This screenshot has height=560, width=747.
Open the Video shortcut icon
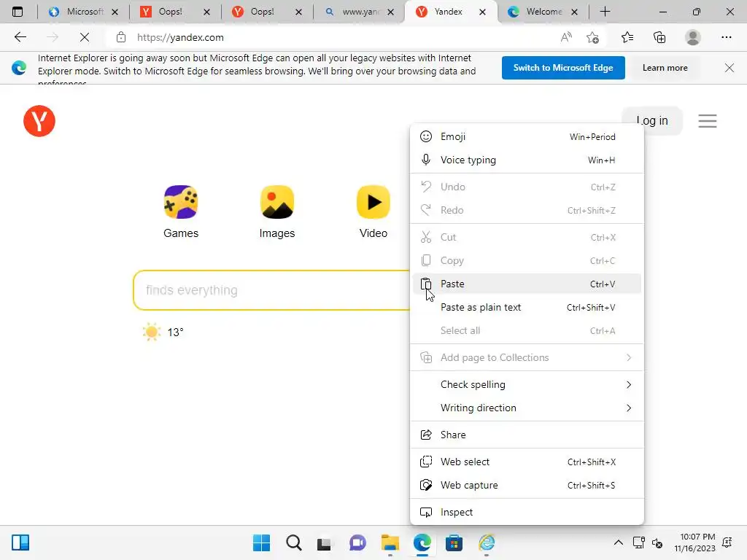[x=373, y=202]
